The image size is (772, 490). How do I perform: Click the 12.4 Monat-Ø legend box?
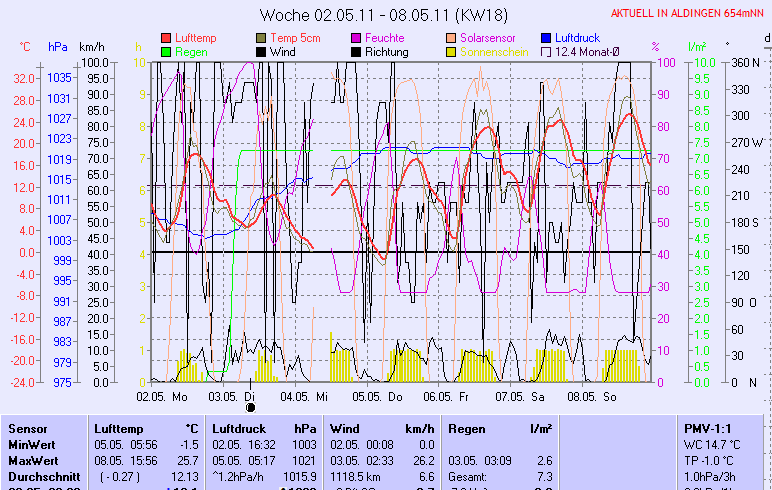coord(547,52)
